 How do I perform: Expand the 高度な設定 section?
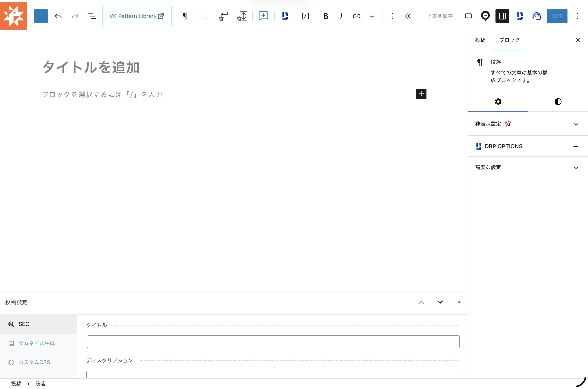pyautogui.click(x=528, y=167)
